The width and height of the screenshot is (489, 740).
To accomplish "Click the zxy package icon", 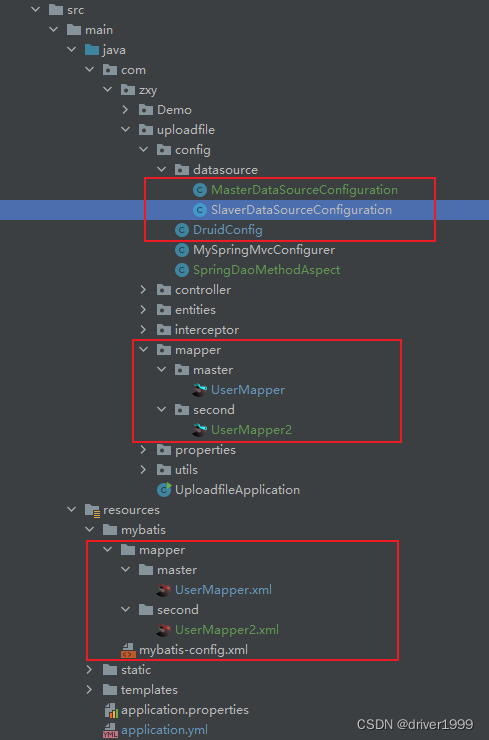I will click(128, 90).
